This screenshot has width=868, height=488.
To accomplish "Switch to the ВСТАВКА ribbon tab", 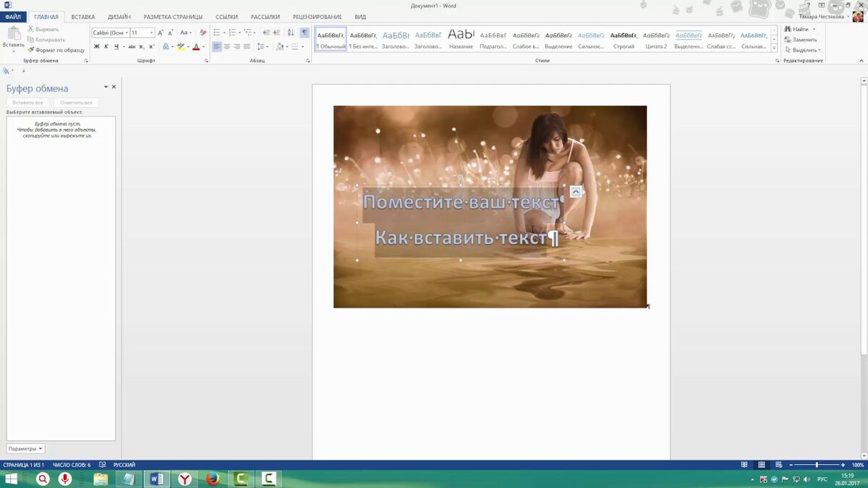I will (83, 17).
